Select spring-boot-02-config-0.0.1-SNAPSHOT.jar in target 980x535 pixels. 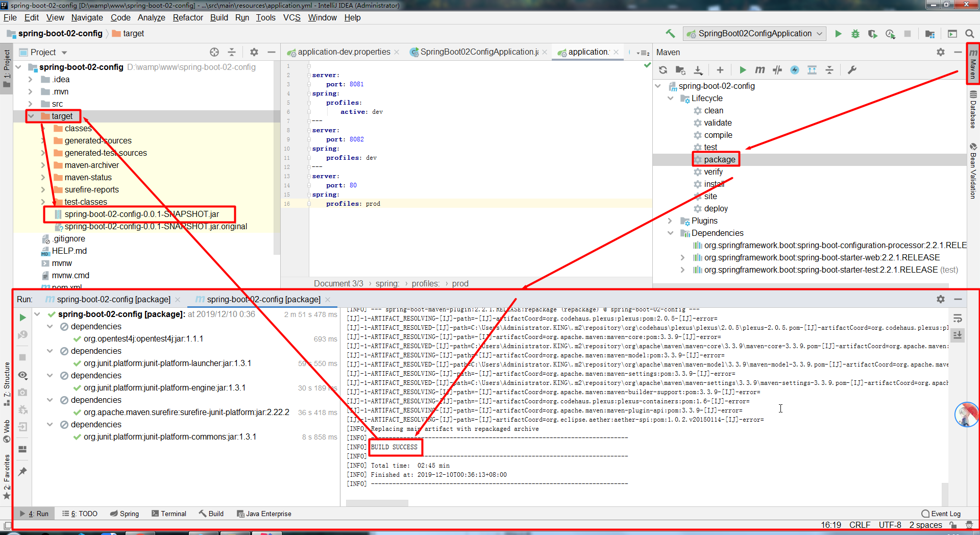pos(141,214)
